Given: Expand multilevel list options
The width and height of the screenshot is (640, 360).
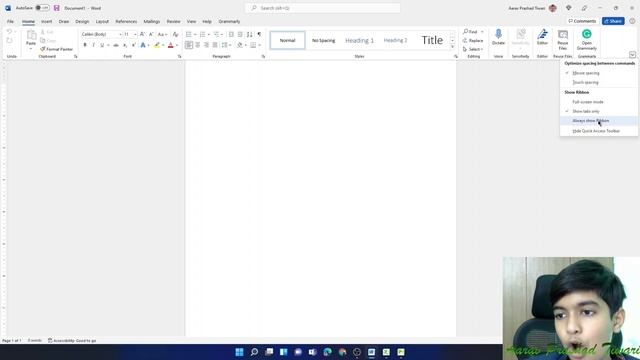Looking at the screenshot, I should pyautogui.click(x=222, y=34).
